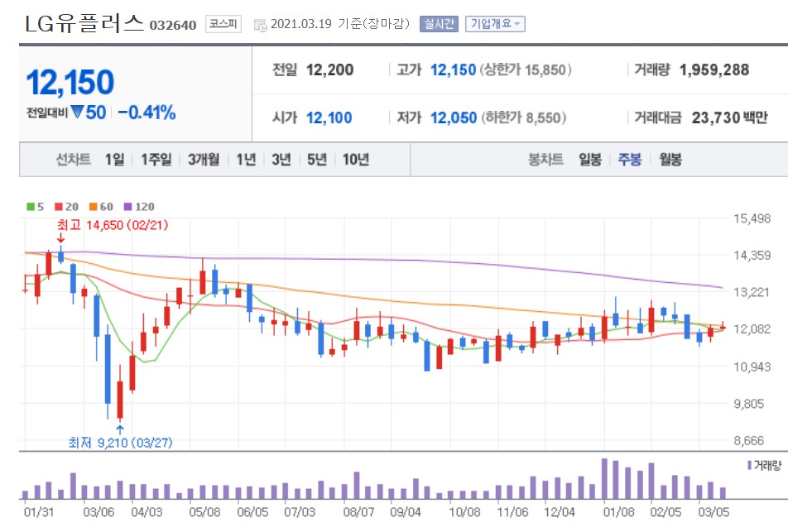Click the 9,805 price axis label
The image size is (788, 532).
pos(749,404)
